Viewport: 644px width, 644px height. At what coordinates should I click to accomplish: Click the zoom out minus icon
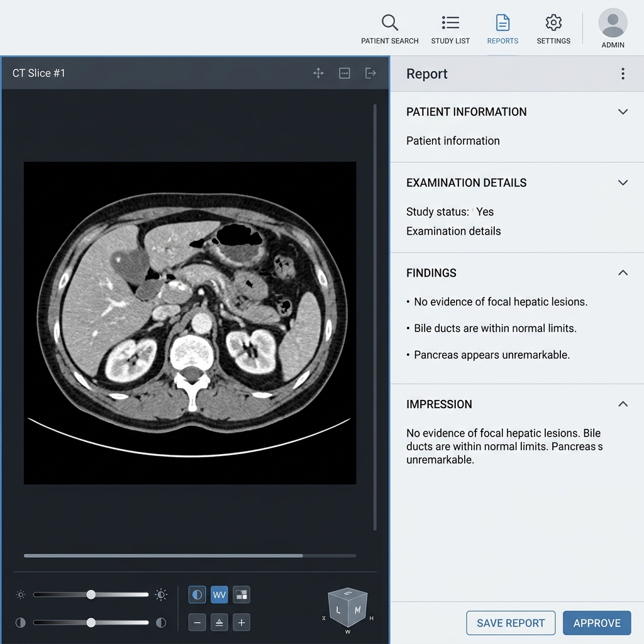[x=197, y=622]
